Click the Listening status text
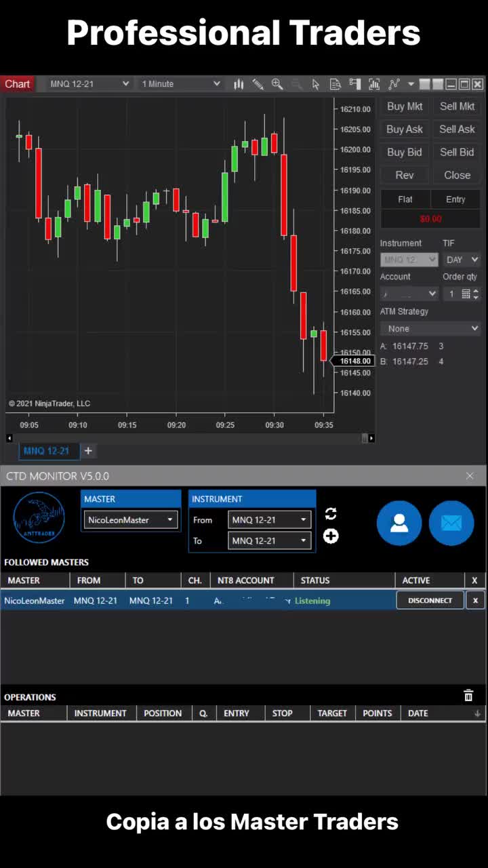The height and width of the screenshot is (868, 488). click(312, 601)
